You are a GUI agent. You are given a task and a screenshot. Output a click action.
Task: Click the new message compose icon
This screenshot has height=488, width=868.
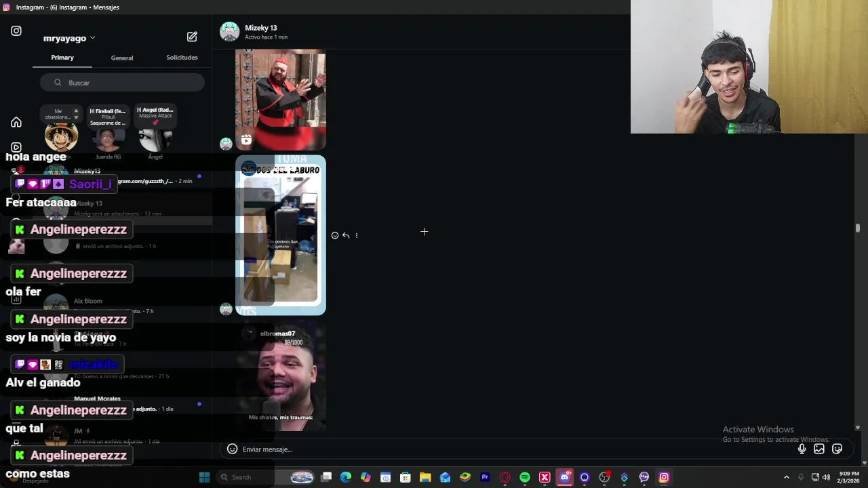pos(192,37)
